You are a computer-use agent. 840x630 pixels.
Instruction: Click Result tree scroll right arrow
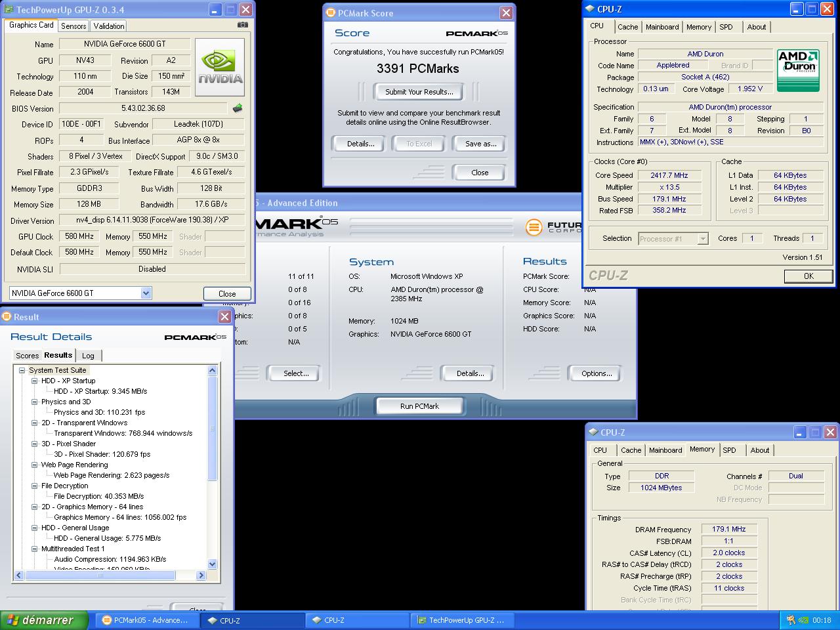(x=201, y=576)
